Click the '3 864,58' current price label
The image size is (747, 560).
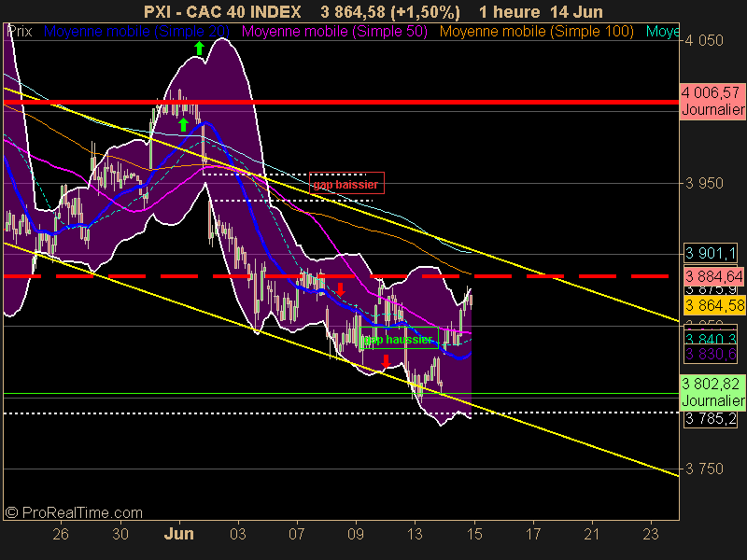[x=714, y=305]
